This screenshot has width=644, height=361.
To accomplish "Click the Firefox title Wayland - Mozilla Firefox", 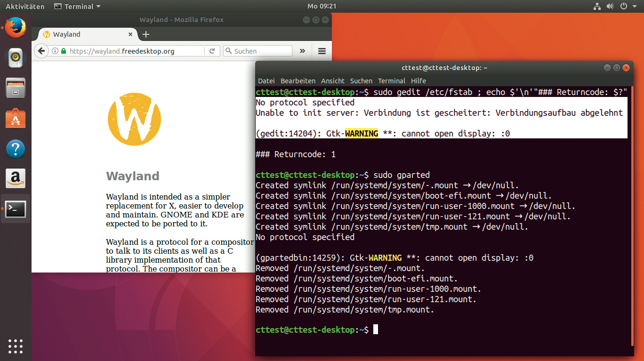I will pos(182,20).
